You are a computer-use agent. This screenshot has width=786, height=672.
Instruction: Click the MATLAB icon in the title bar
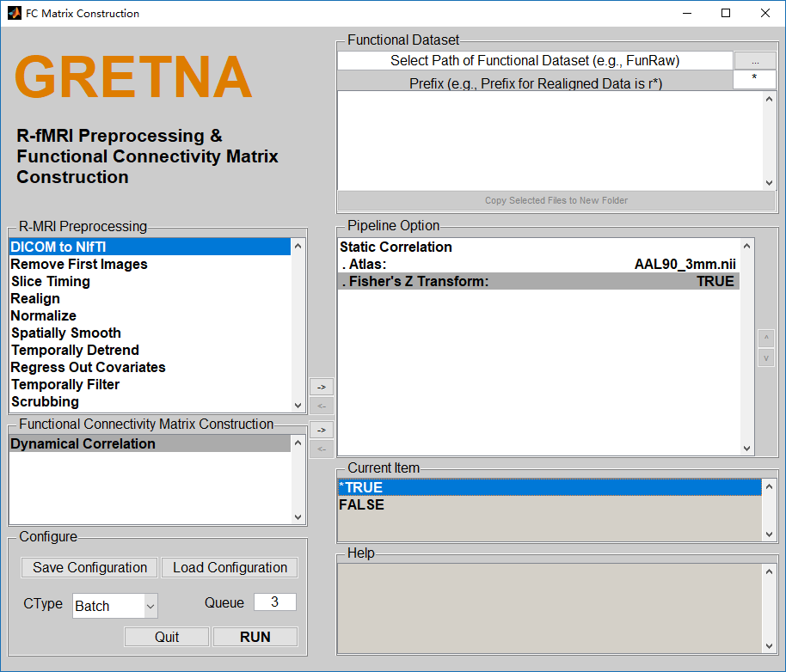point(14,13)
